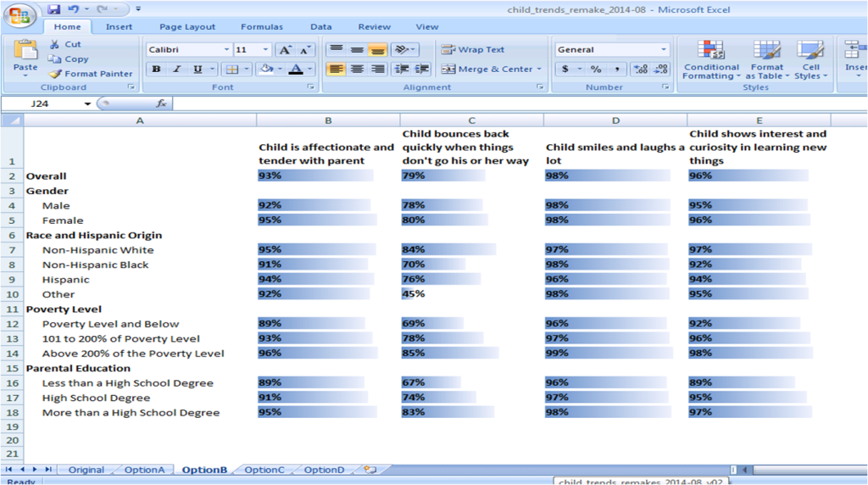Switch to the Data tab
The width and height of the screenshot is (868, 485).
coord(321,26)
